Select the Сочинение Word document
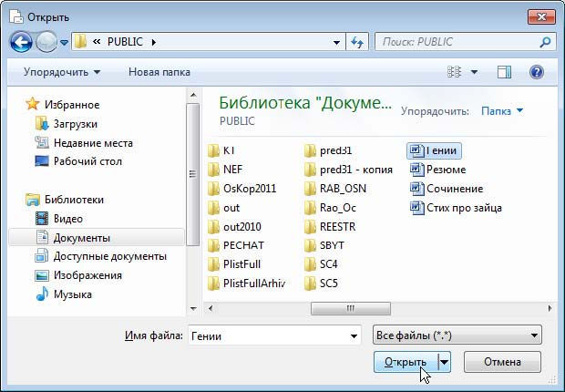 (447, 188)
